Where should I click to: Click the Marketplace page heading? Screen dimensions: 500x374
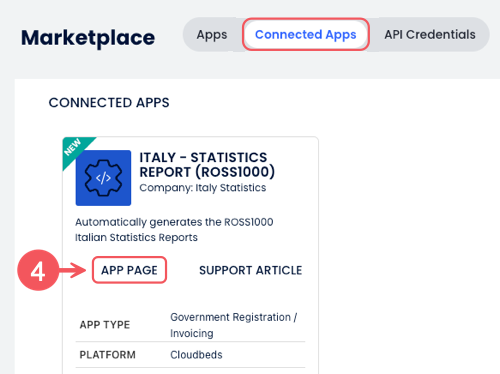coord(88,38)
